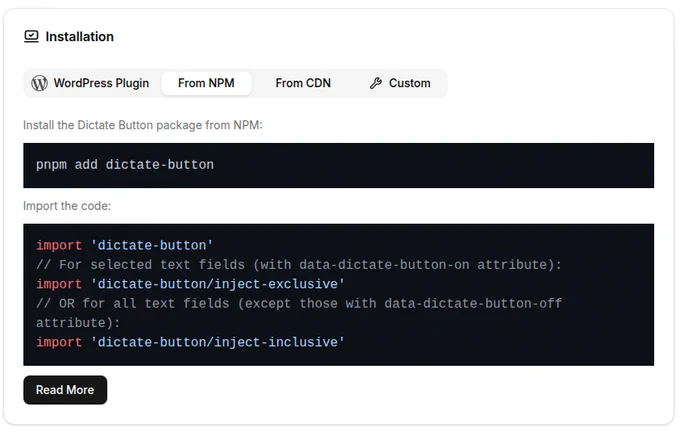Click the import 'dictate-button/inject-exclusive' line
680x432 pixels.
pos(190,284)
